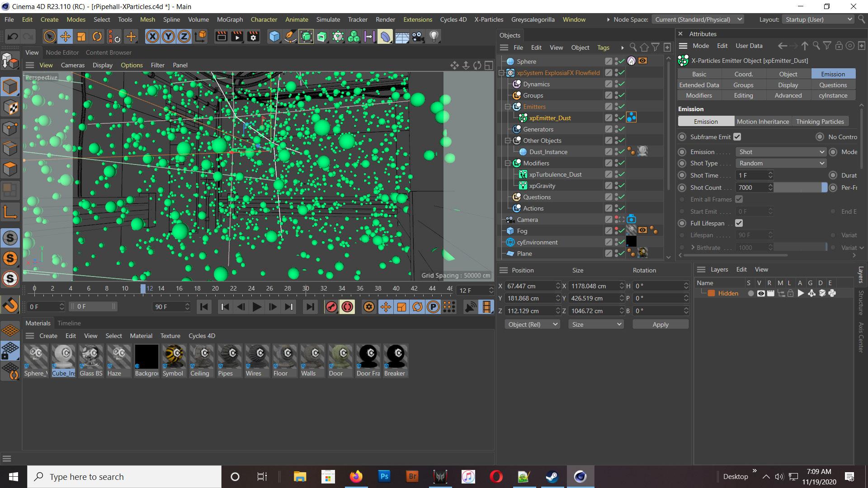Click the Render to Picture Viewer icon
Screen dimensions: 868x488
coord(237,37)
